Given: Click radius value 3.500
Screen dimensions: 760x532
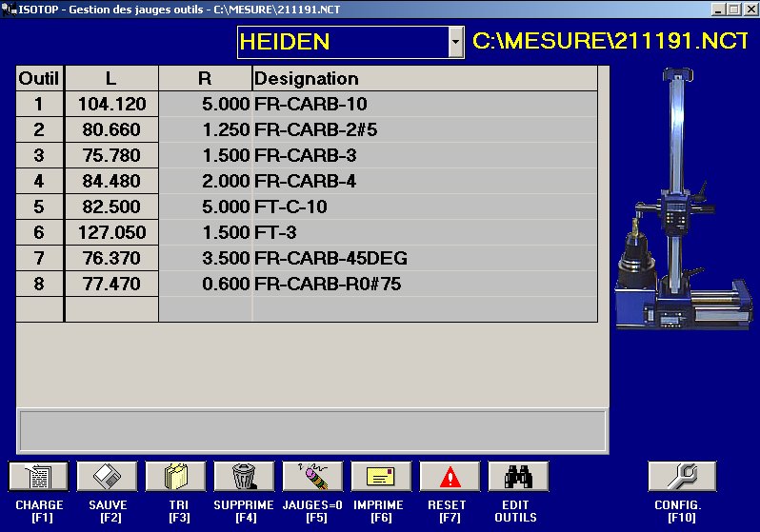Looking at the screenshot, I should pos(206,258).
